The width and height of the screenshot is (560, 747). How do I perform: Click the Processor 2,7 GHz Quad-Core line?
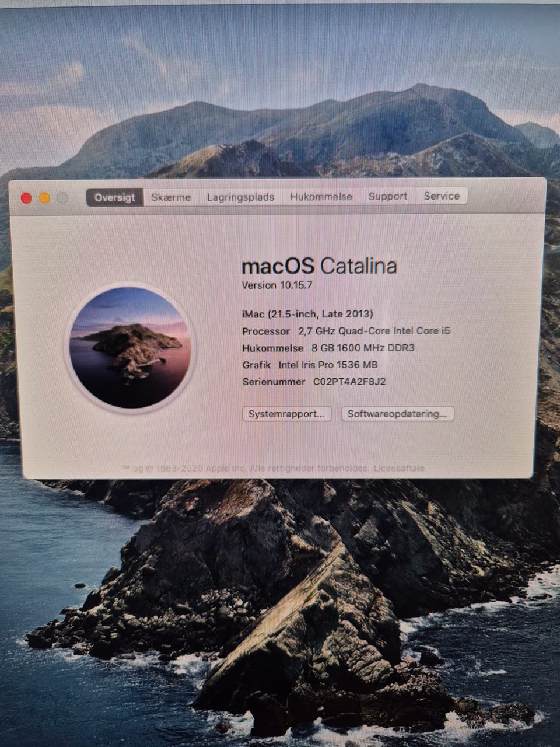(346, 331)
